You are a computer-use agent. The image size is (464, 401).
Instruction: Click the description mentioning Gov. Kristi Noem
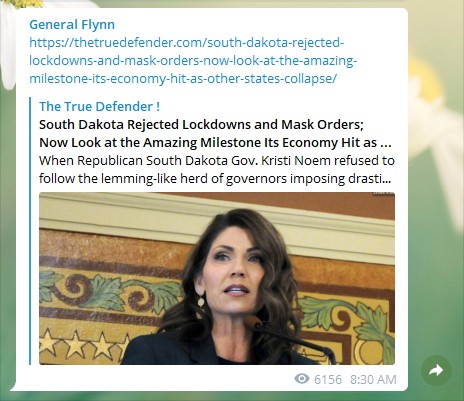click(217, 160)
